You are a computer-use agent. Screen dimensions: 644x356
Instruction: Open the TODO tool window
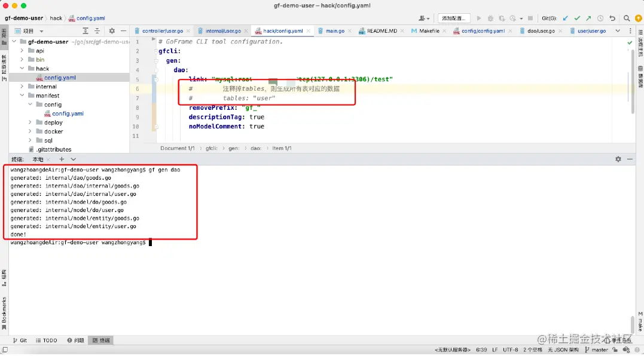[47, 340]
